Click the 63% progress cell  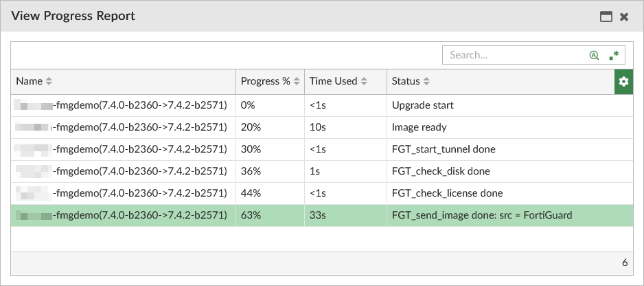point(251,215)
